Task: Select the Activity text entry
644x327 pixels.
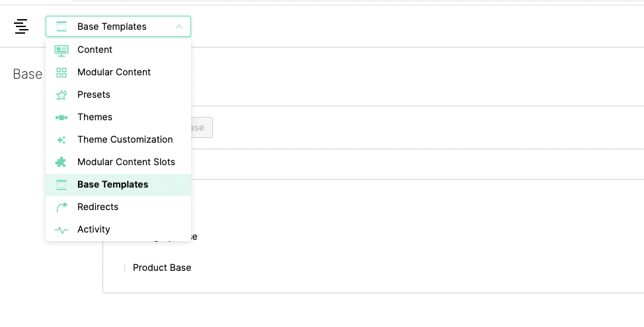Action: [x=94, y=229]
